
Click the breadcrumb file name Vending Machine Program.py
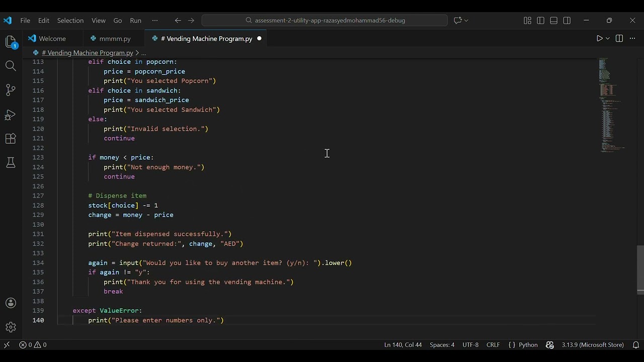pos(87,53)
